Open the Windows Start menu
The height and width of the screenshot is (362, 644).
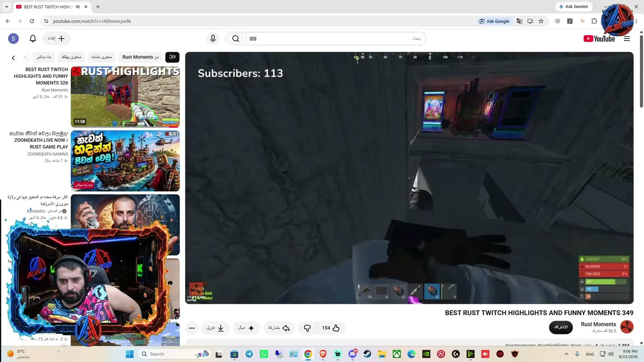coord(129,354)
